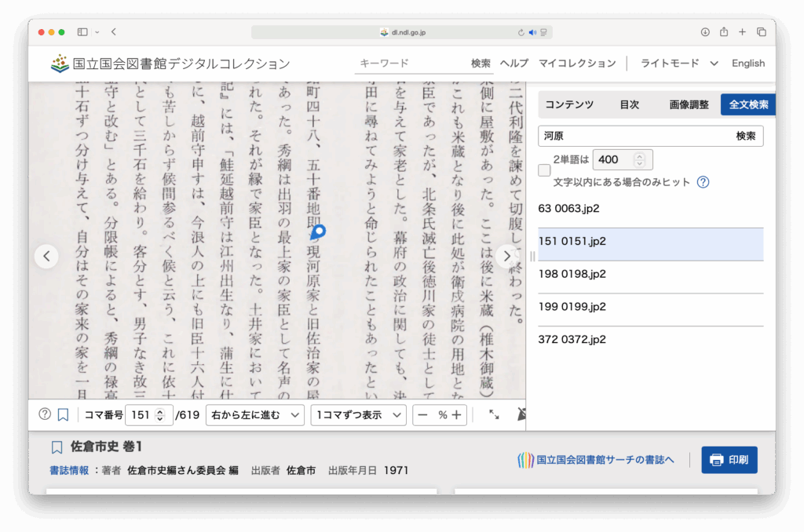Mute audio using the address bar speaker icon
Screen dimensions: 804x532
[x=532, y=32]
